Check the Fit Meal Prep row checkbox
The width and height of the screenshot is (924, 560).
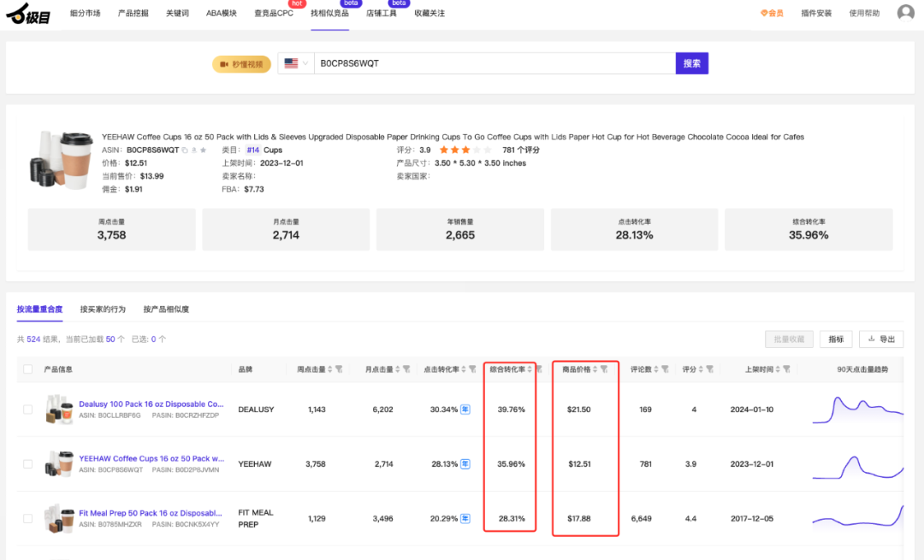pyautogui.click(x=28, y=518)
